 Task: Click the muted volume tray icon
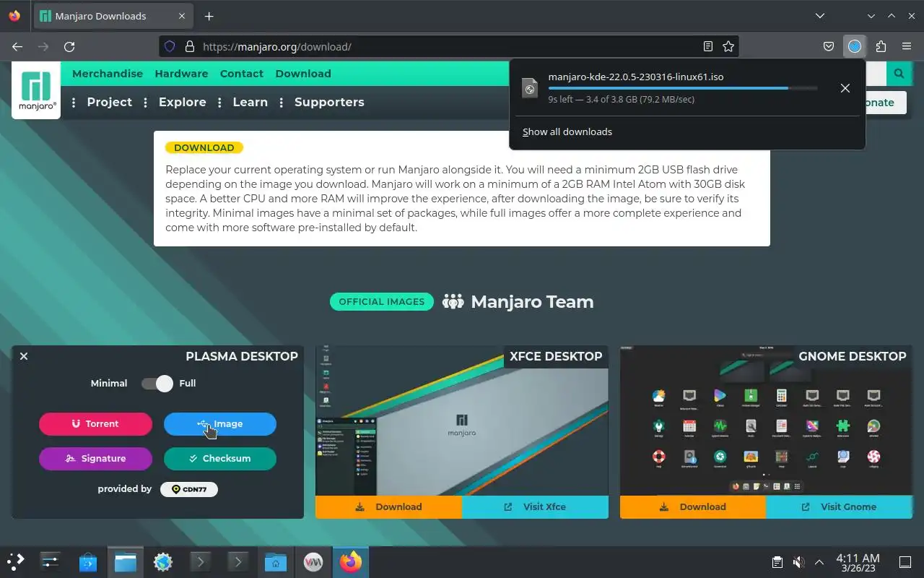798,562
